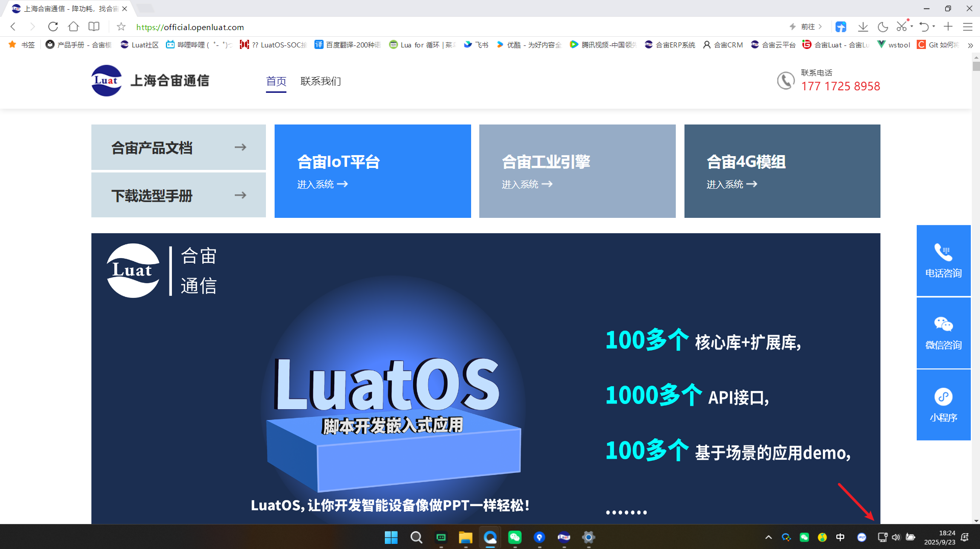The width and height of the screenshot is (980, 549).
Task: Open a new tab with the plus icon
Action: point(948,27)
